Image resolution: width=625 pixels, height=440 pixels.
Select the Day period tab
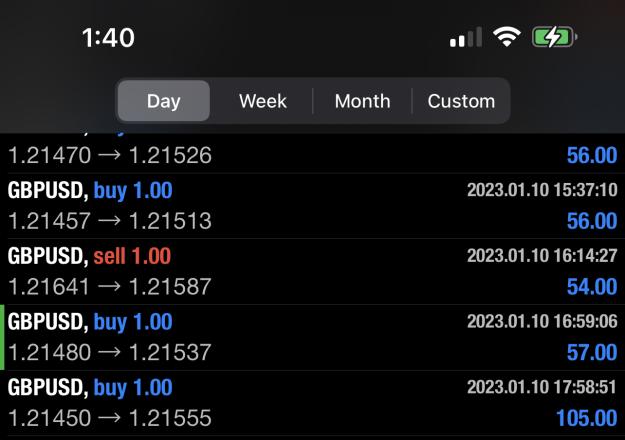pos(164,101)
